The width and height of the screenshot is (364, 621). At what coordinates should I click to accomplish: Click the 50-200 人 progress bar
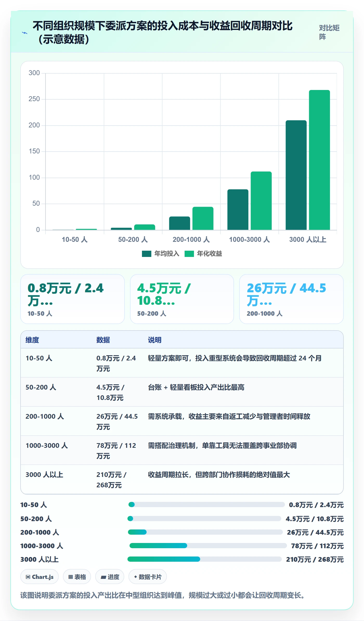click(x=204, y=519)
